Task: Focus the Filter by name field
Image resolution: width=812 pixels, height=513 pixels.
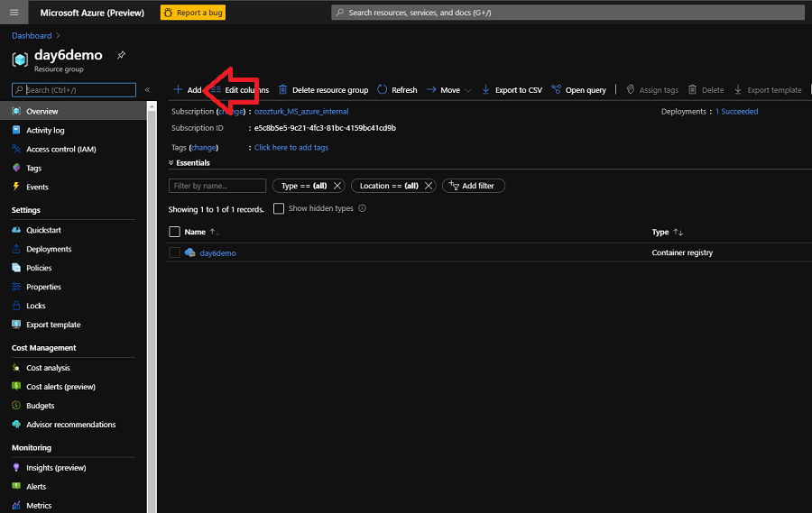Action: coord(217,186)
